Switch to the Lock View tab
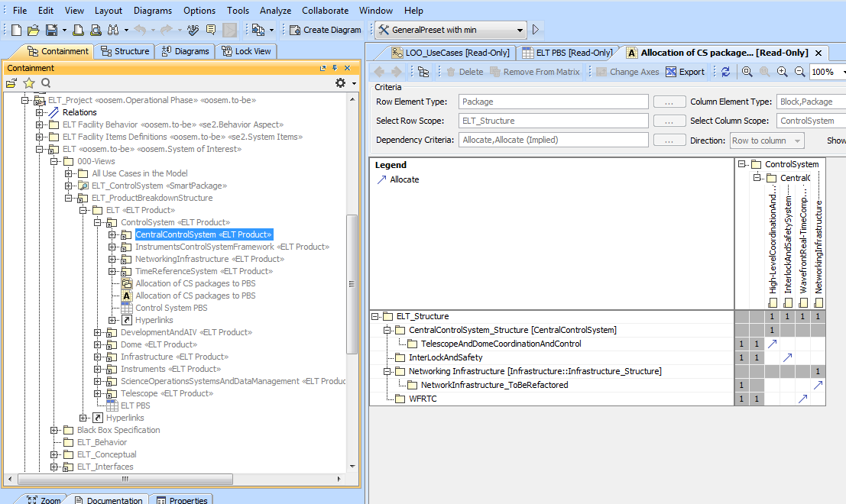 point(245,51)
